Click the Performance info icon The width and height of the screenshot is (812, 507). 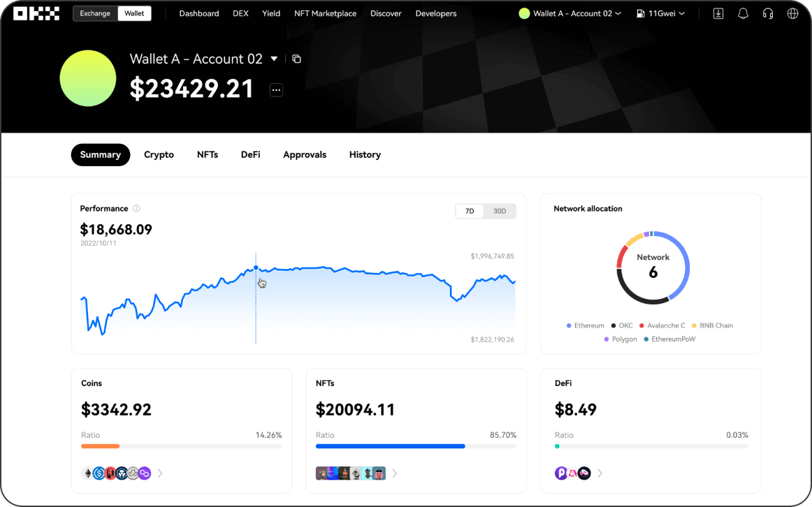pyautogui.click(x=136, y=209)
